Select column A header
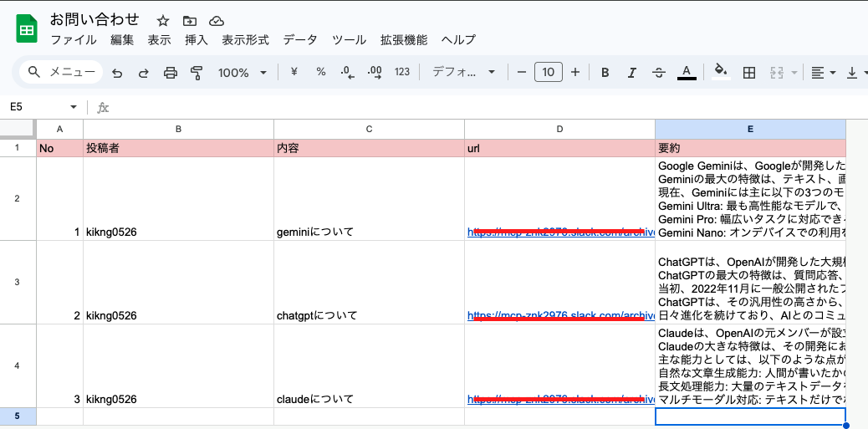The width and height of the screenshot is (868, 429). click(59, 129)
